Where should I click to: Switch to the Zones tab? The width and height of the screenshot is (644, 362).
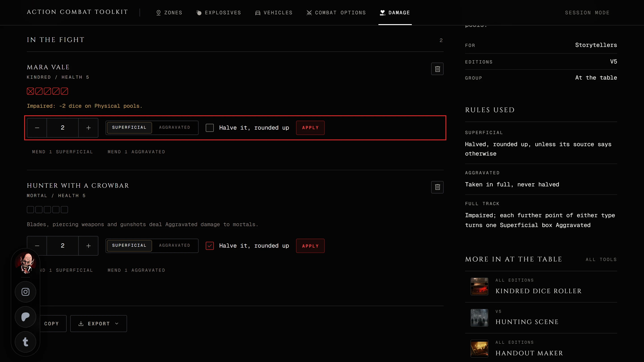coord(169,13)
